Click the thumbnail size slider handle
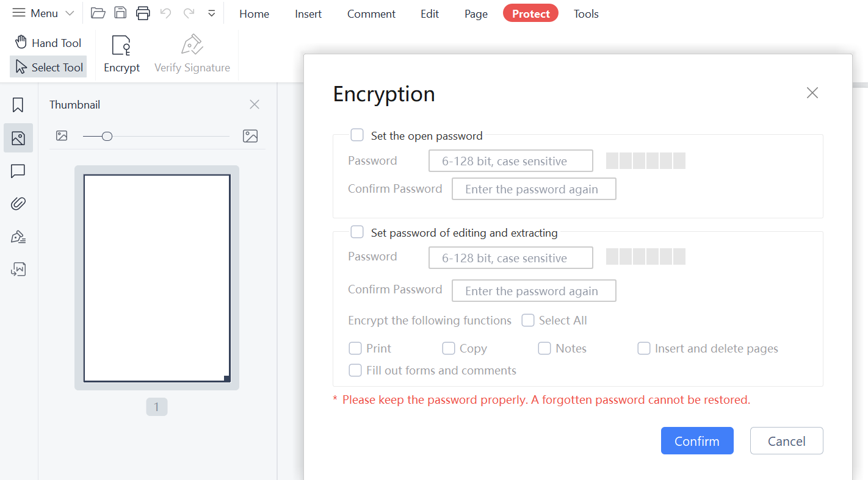 pos(107,136)
